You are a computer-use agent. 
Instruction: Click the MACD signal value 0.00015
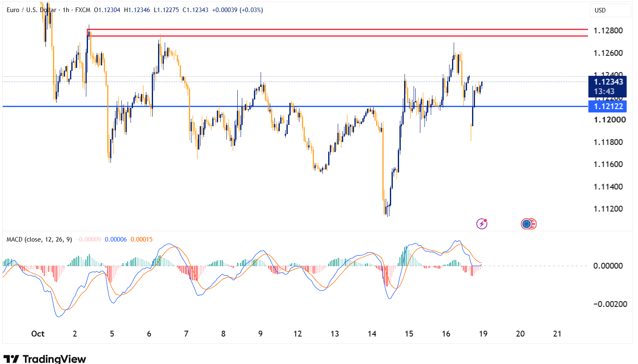(141, 239)
